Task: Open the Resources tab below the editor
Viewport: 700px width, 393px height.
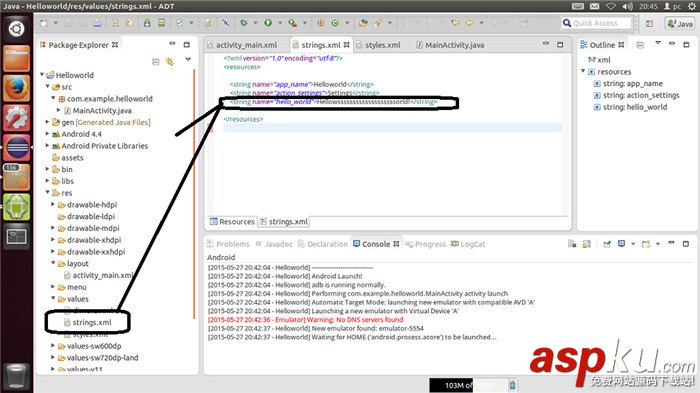Action: pyautogui.click(x=232, y=222)
